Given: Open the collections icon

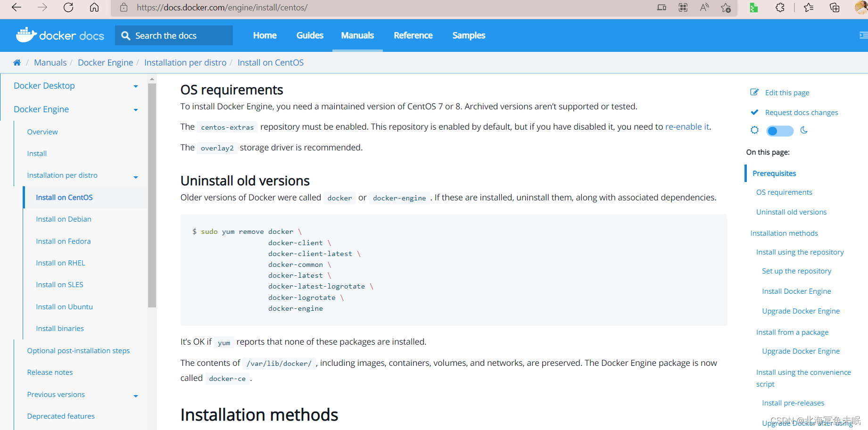Looking at the screenshot, I should point(835,8).
